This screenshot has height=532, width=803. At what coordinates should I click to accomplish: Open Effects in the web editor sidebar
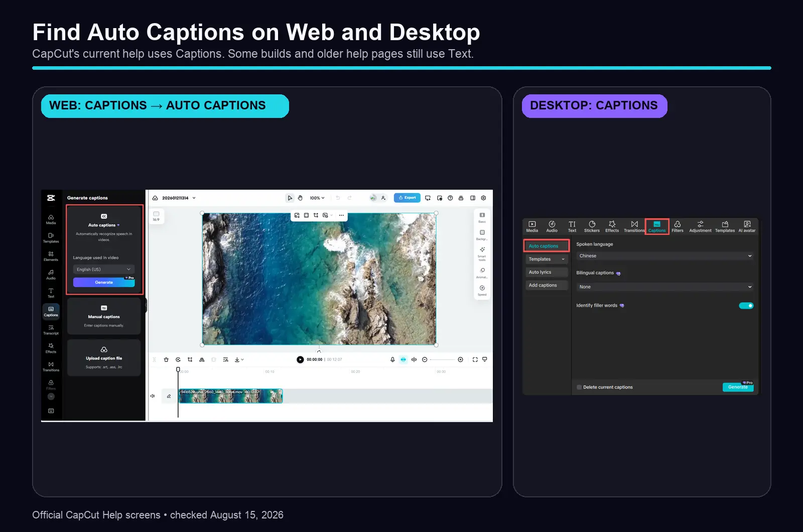click(x=51, y=348)
